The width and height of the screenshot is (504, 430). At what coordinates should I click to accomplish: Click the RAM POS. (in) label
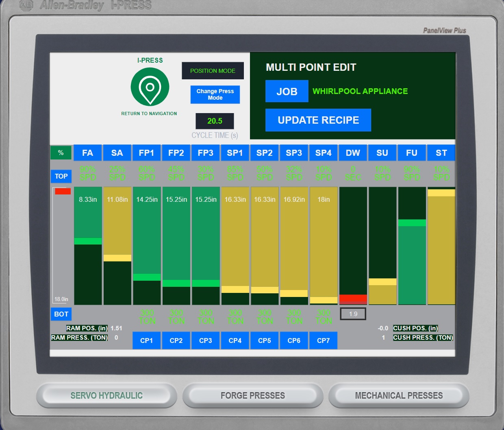(87, 328)
